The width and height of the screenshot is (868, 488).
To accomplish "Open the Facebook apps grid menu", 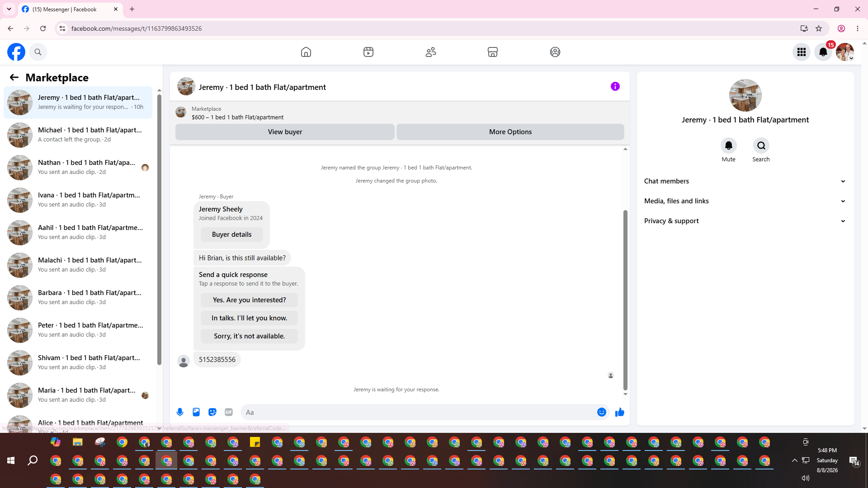I will [802, 52].
